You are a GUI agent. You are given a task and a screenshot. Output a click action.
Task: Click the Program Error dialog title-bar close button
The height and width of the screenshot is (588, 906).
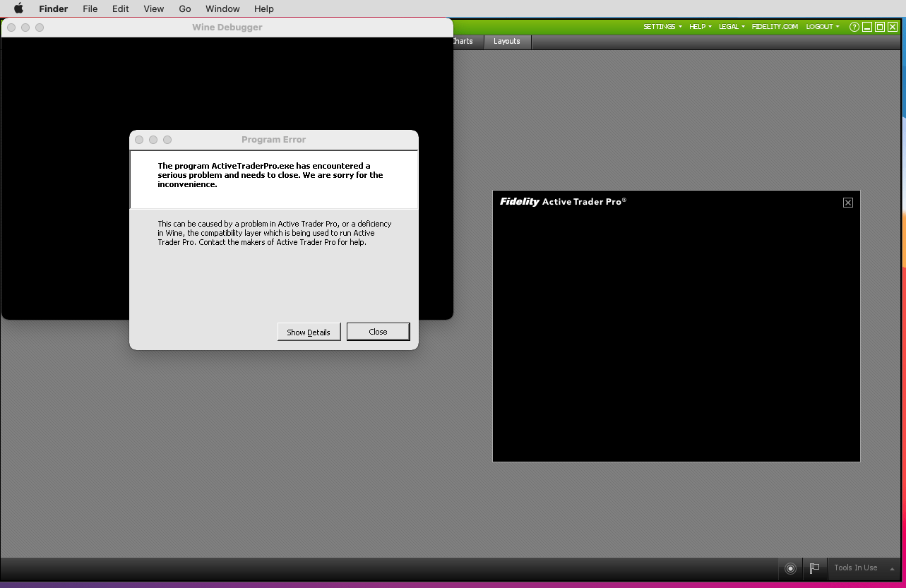point(139,140)
